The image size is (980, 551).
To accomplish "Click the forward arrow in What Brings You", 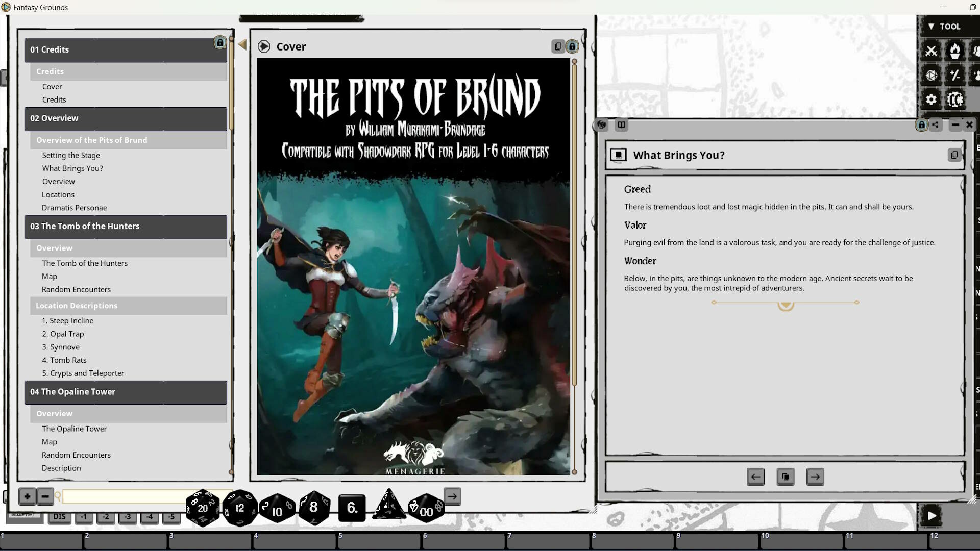I will pos(815,477).
